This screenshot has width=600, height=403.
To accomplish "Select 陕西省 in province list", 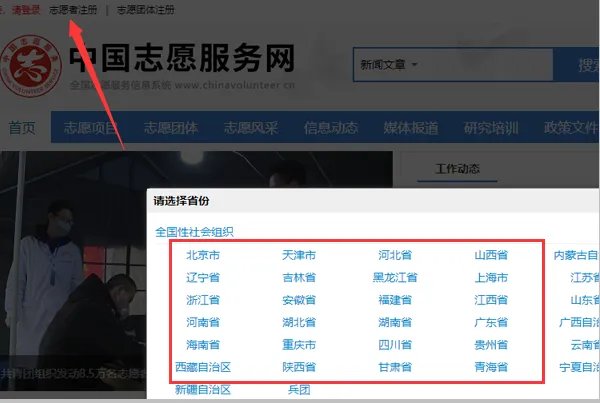I will pos(299,367).
